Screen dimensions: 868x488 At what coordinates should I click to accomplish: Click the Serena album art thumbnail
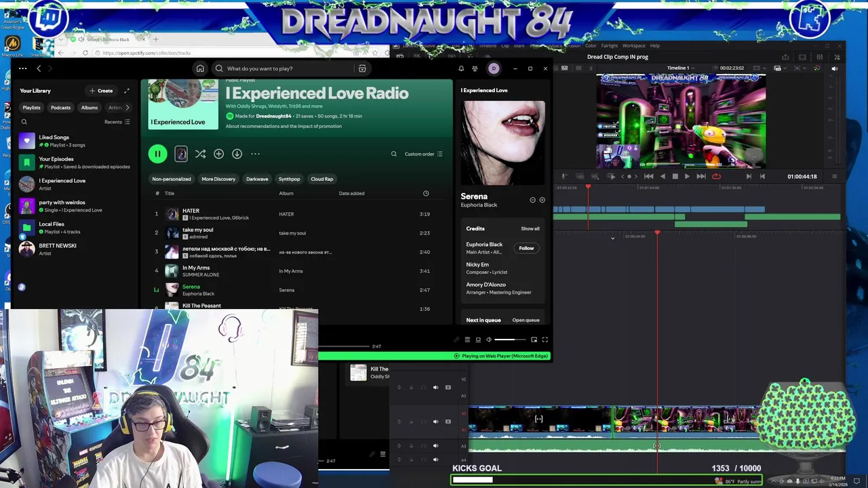[x=503, y=143]
